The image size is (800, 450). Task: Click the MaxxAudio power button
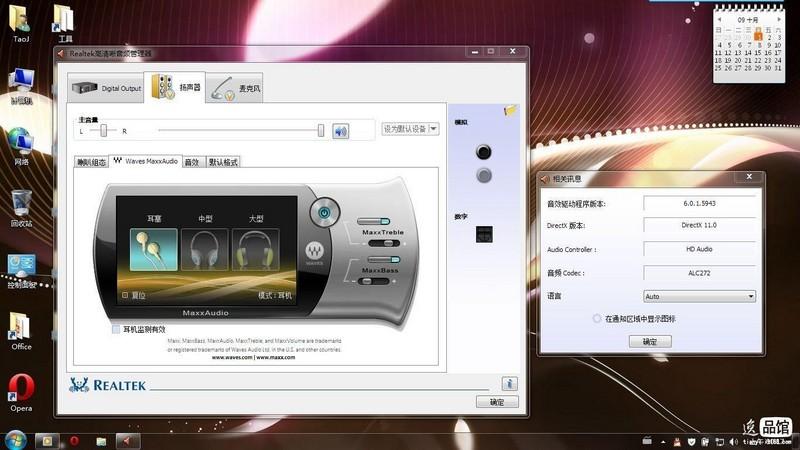tap(323, 211)
